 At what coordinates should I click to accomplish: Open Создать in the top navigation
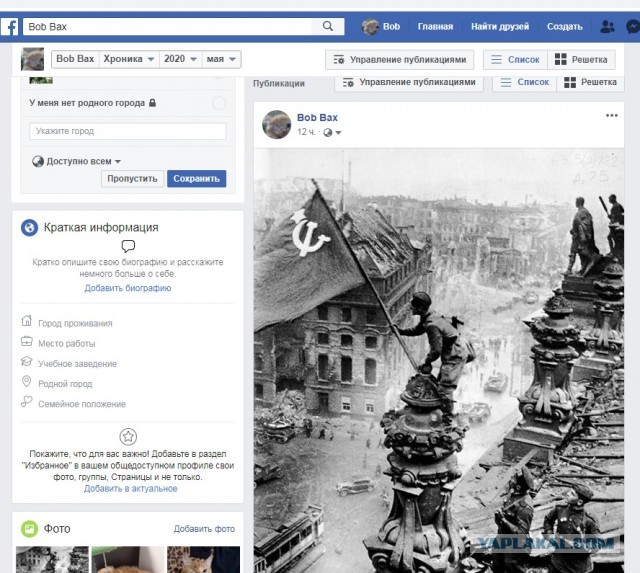564,27
